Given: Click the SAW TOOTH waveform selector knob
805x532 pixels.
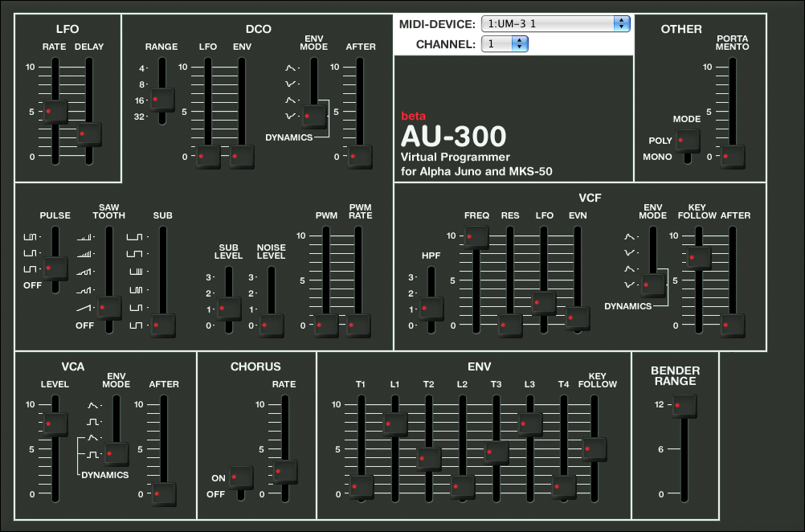Looking at the screenshot, I should coord(108,308).
